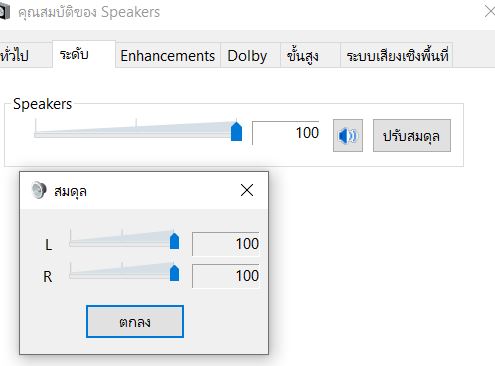Viewport: 495px width, 366px height.
Task: Click the speaker icon in สมดุล dialog title
Action: 39,190
